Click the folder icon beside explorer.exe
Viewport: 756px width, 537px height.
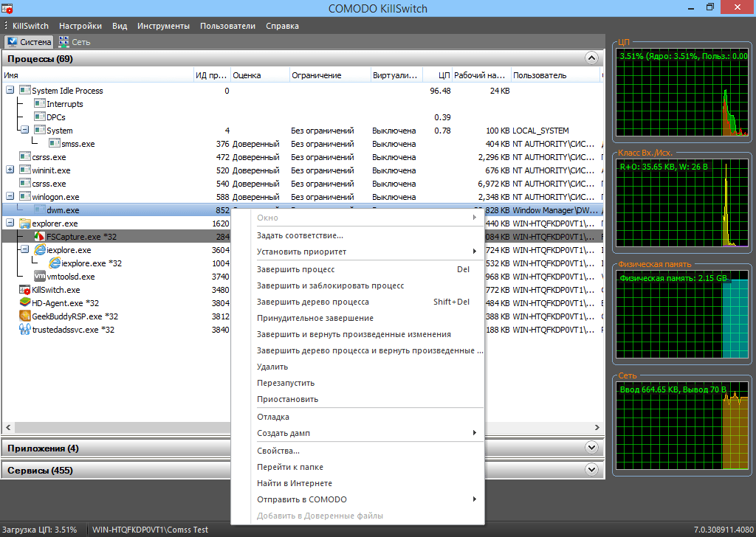pos(25,224)
